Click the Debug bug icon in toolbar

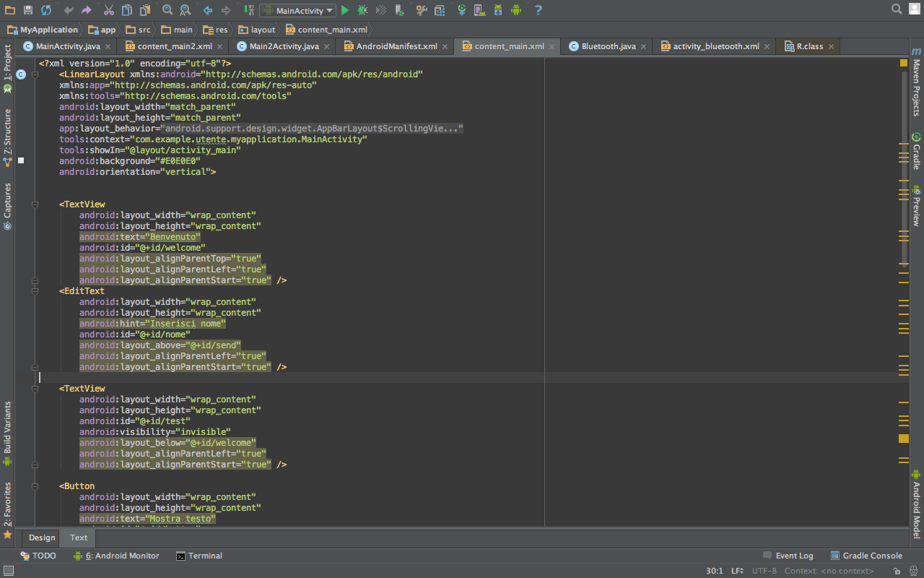(362, 10)
